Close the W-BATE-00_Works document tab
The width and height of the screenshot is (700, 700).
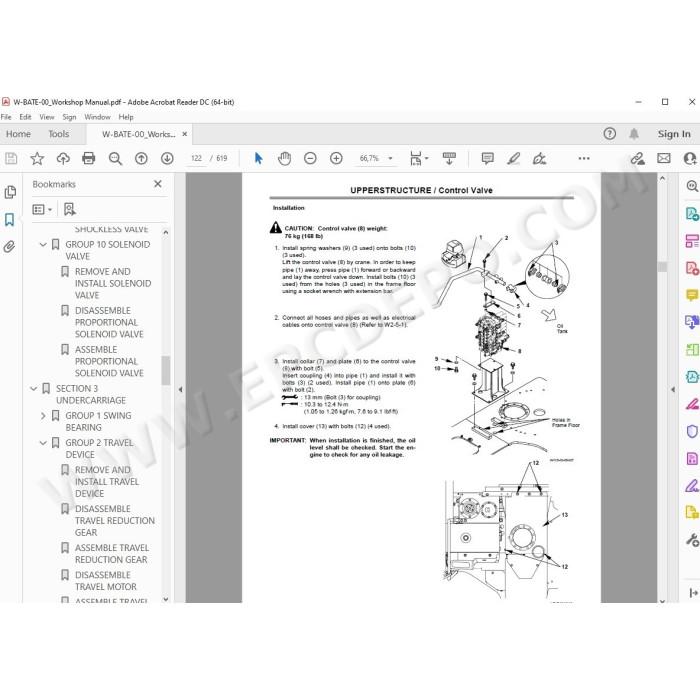184,134
